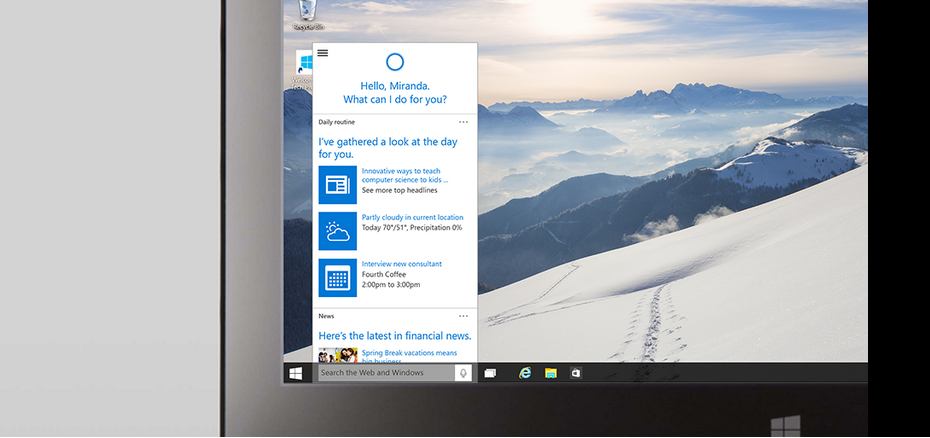Expand News section more options ellipsis
The height and width of the screenshot is (438, 930).
coord(463,316)
